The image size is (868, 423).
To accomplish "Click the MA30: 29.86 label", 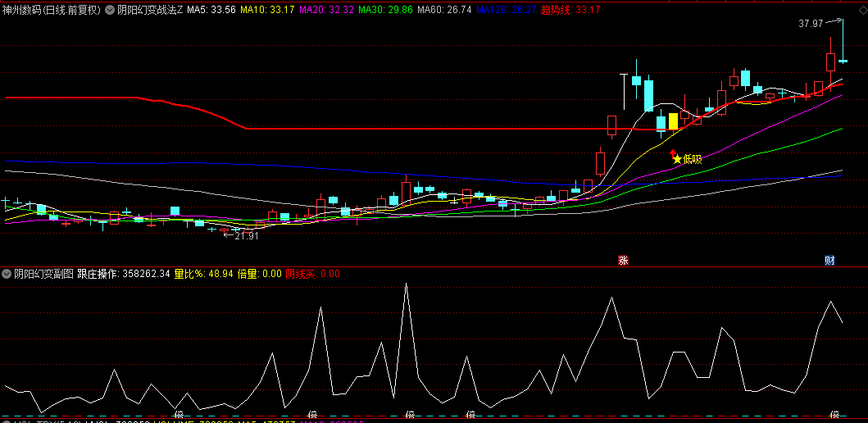I will (385, 9).
